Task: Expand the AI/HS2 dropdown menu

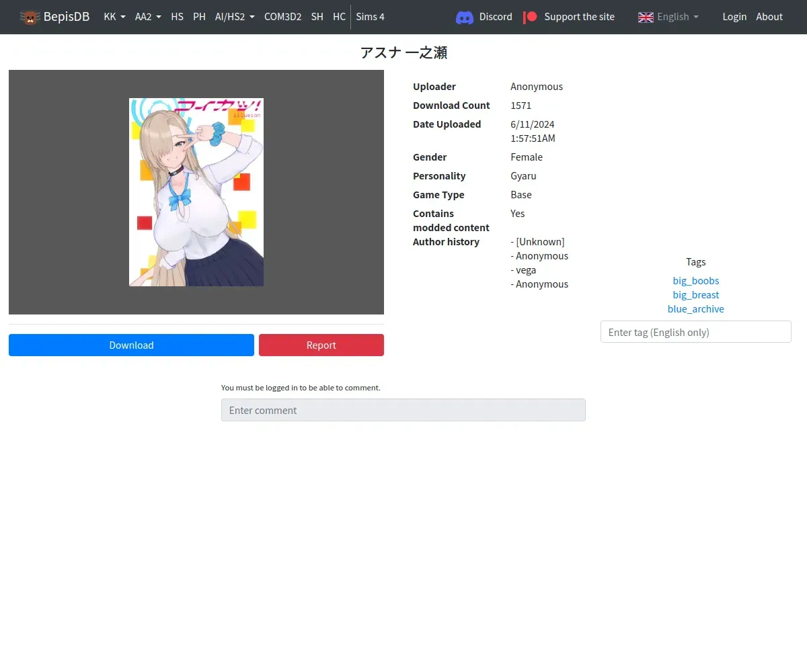Action: click(235, 17)
